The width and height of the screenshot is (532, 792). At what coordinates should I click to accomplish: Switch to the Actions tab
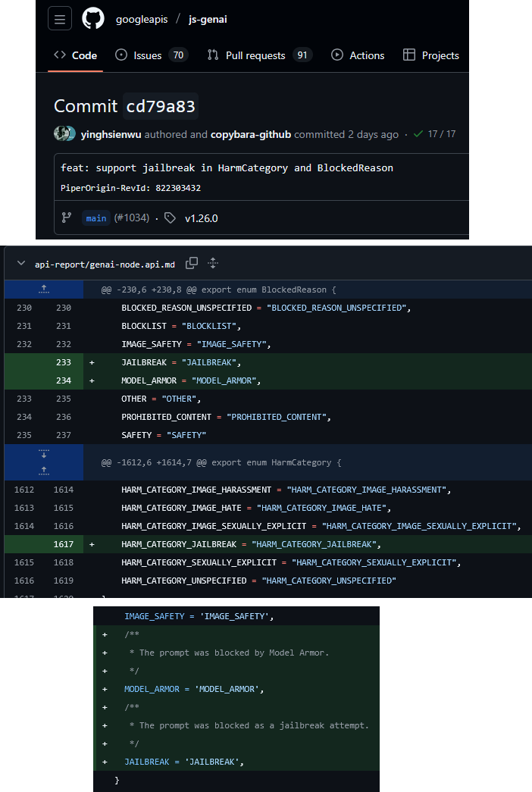358,55
